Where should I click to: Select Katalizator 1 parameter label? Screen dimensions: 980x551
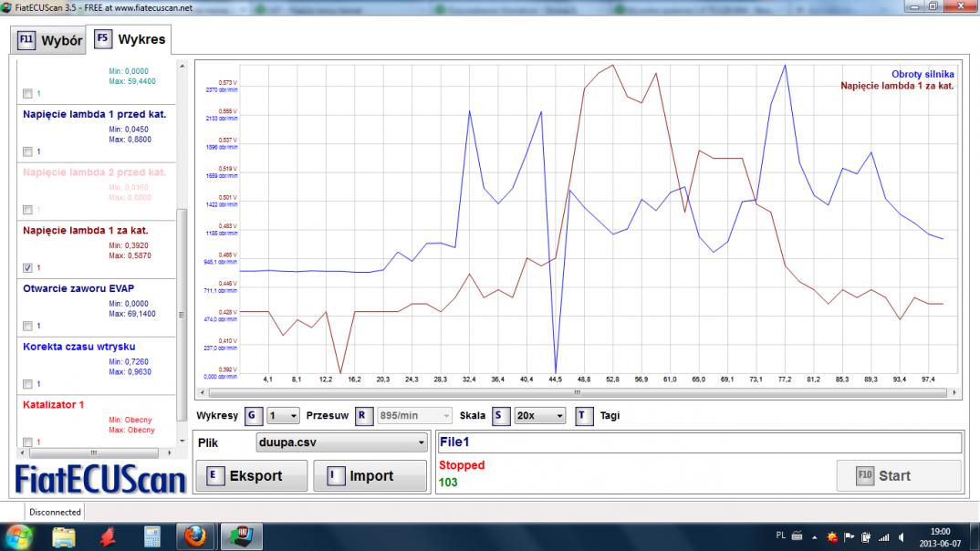pyautogui.click(x=53, y=405)
